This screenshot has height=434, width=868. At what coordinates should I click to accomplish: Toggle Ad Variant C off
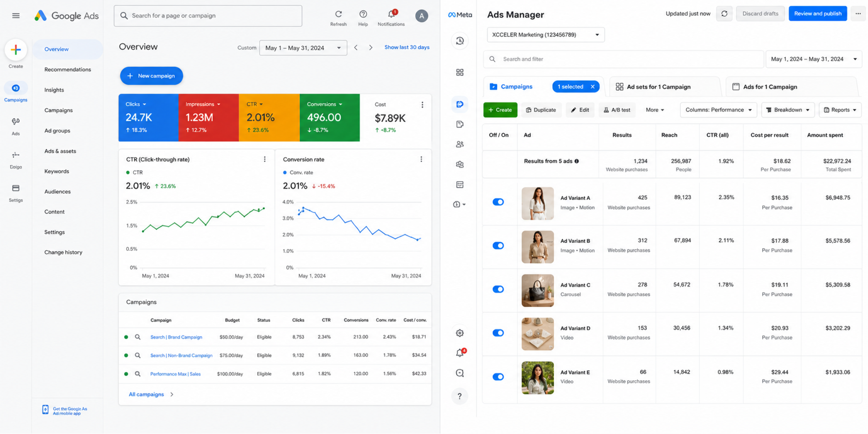pos(498,289)
